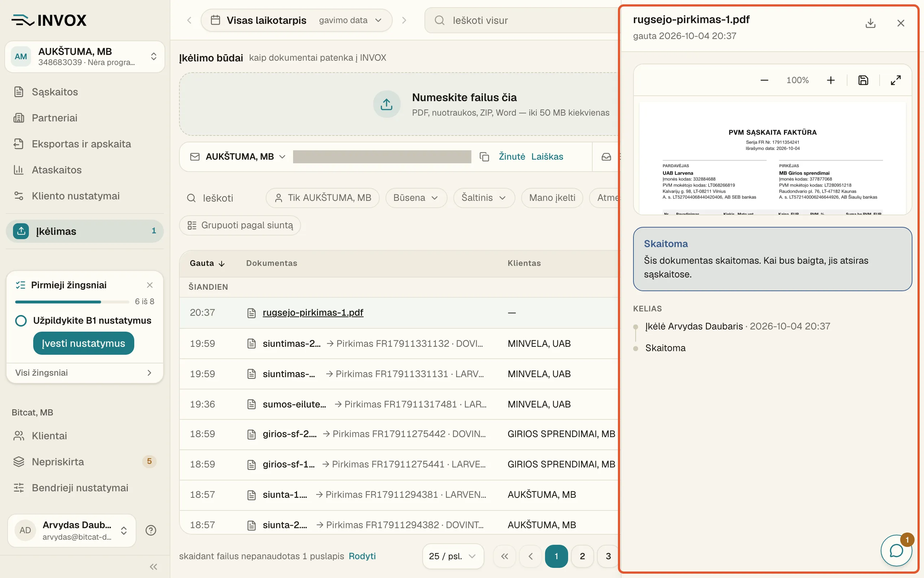The height and width of the screenshot is (578, 924).
Task: Go to previous time period
Action: click(x=189, y=20)
